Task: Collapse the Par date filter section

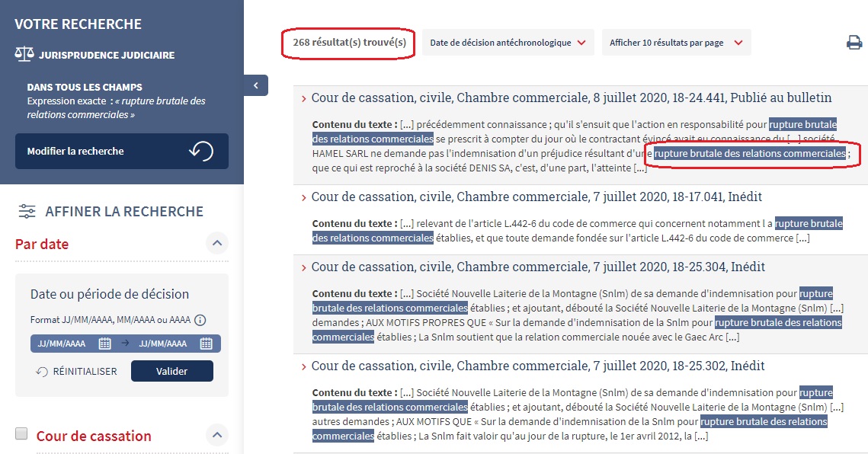Action: click(x=217, y=242)
